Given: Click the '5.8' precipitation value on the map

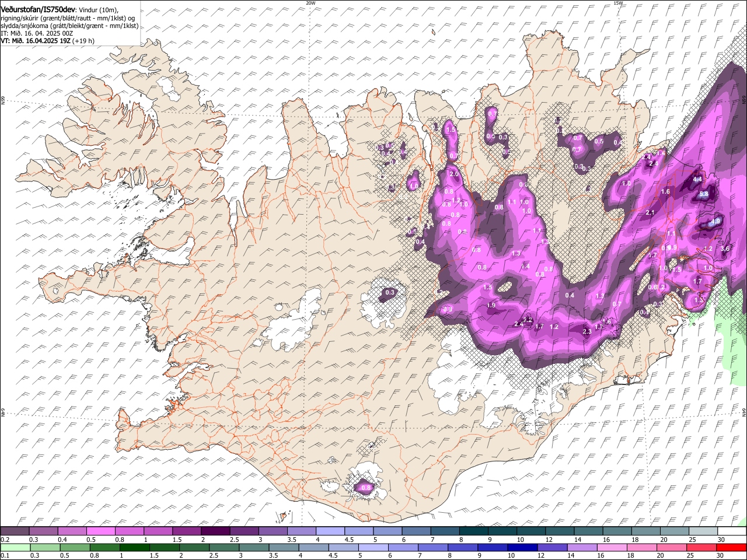Looking at the screenshot, I should [704, 194].
